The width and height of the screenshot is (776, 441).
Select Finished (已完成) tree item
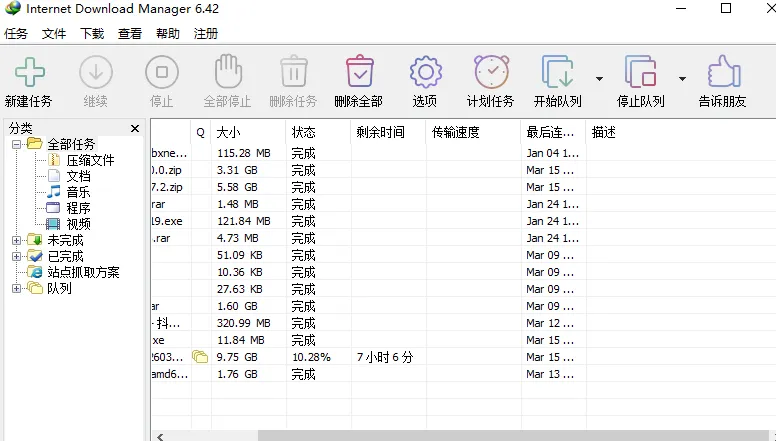tap(65, 256)
